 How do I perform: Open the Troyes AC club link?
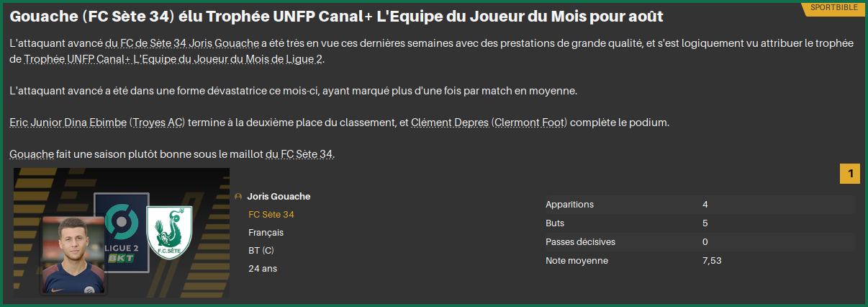coord(157,123)
